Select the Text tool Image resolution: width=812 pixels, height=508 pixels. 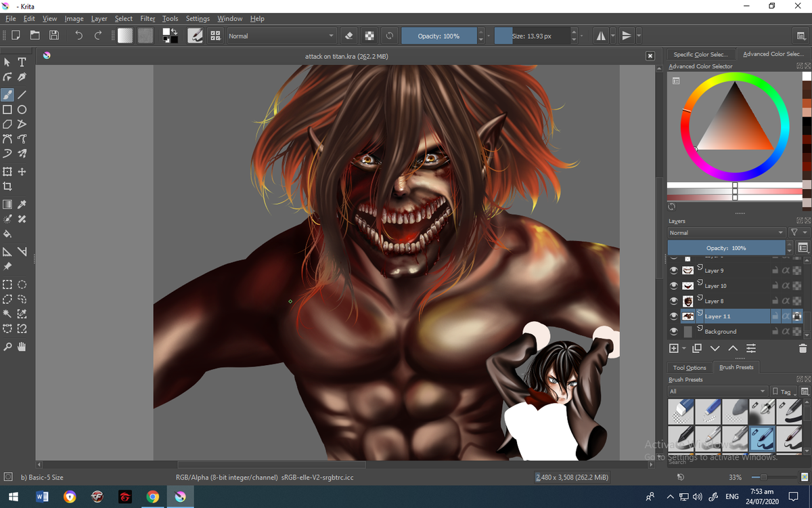(x=22, y=62)
